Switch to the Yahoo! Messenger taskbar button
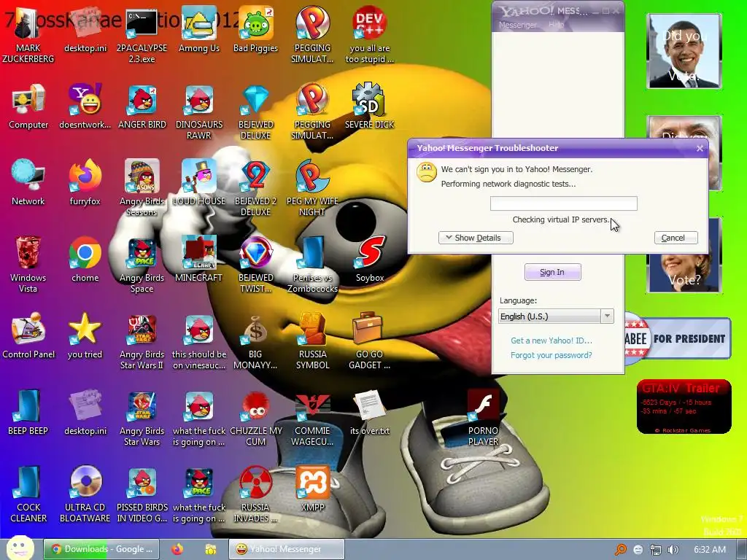747x560 pixels. [x=286, y=549]
